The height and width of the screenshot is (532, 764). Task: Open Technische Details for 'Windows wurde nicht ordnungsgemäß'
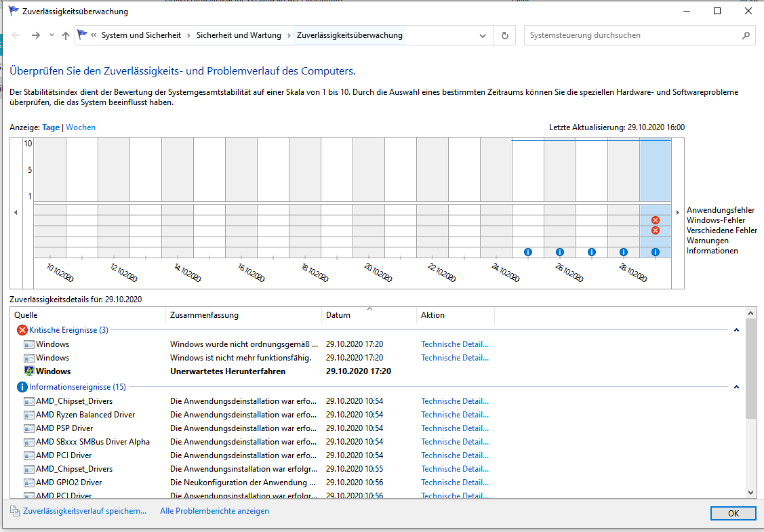click(455, 344)
